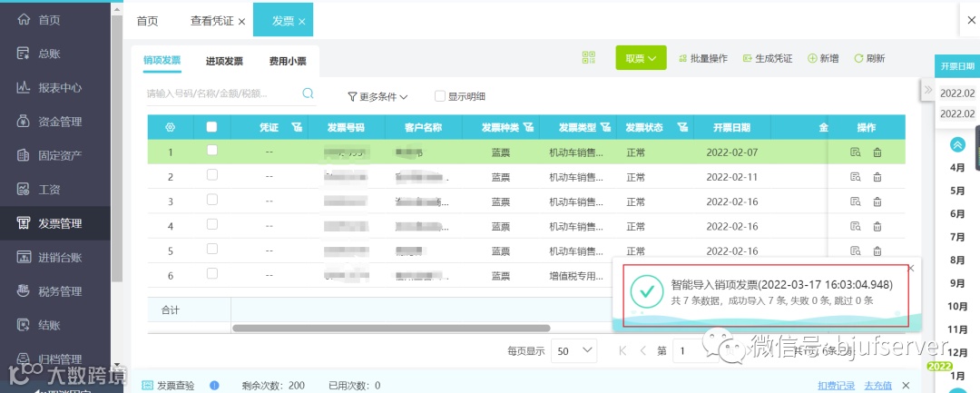Click filter icon in 凭证 column header
The width and height of the screenshot is (980, 393).
(296, 127)
